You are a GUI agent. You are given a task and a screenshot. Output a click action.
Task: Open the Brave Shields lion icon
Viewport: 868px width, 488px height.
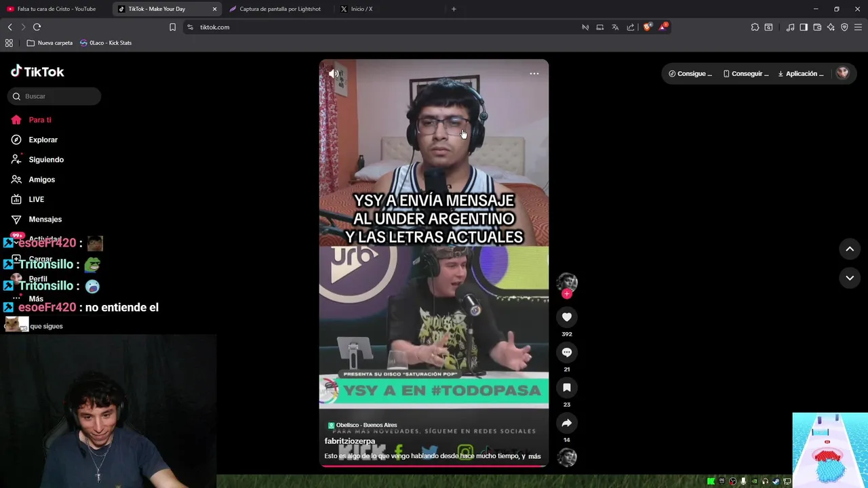(x=648, y=27)
